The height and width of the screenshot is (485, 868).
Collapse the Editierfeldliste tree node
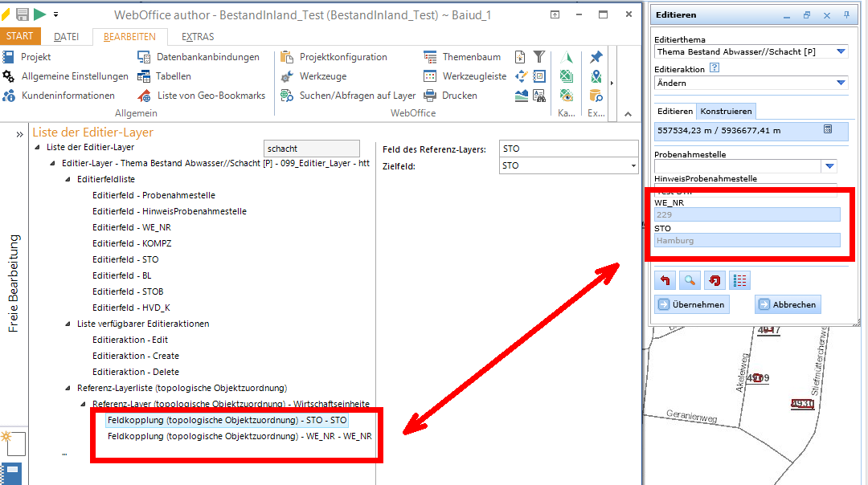point(68,179)
